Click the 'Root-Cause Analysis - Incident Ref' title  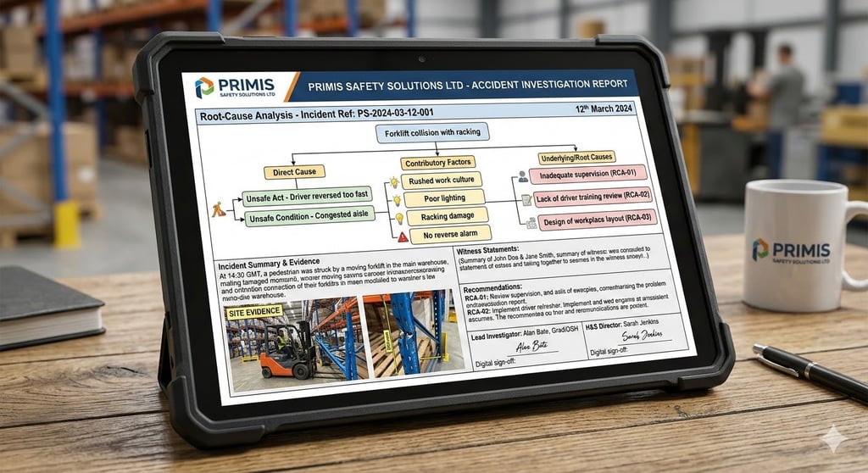pyautogui.click(x=317, y=114)
